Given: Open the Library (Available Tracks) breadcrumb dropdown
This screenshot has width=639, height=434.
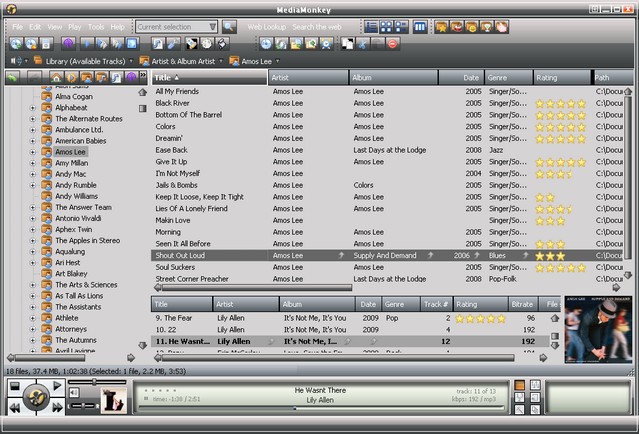Looking at the screenshot, I should coord(131,61).
